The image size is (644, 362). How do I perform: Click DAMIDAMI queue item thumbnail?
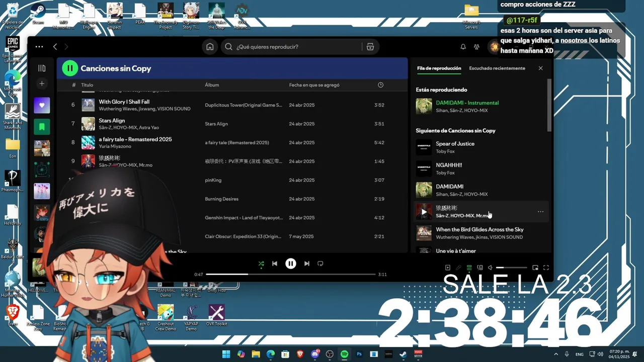pyautogui.click(x=424, y=190)
